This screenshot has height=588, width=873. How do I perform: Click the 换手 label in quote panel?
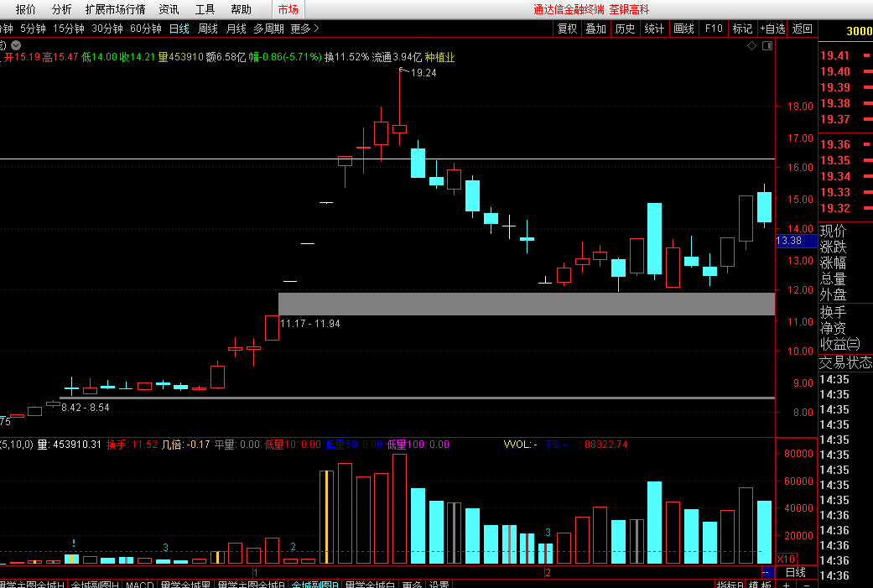coord(833,312)
